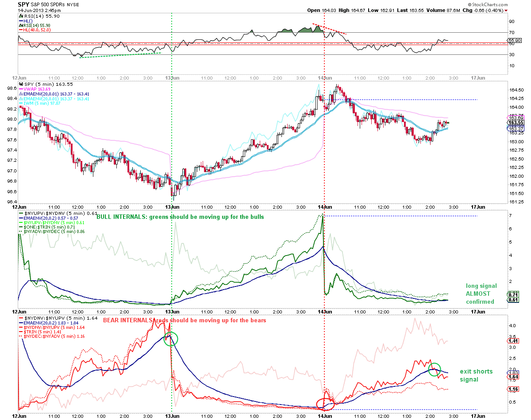Click the candlestick icon before SPY (5 min)
The height and width of the screenshot is (420, 531).
pyautogui.click(x=22, y=84)
